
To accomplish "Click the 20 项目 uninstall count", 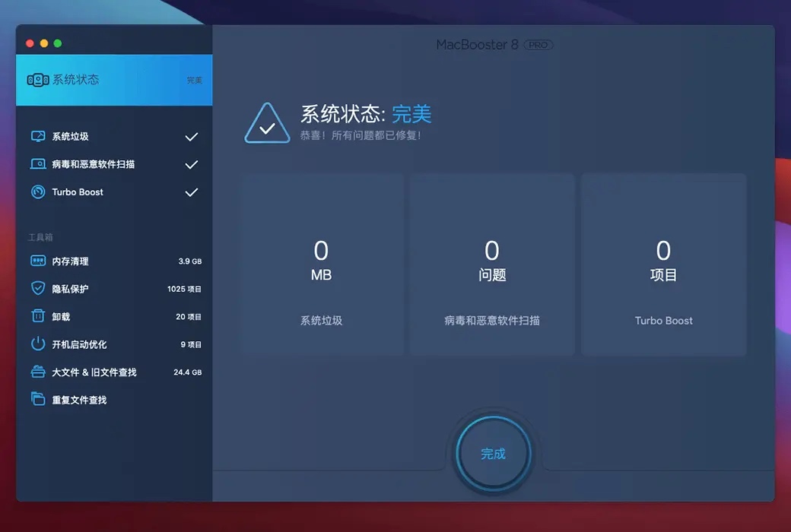I will [x=188, y=317].
